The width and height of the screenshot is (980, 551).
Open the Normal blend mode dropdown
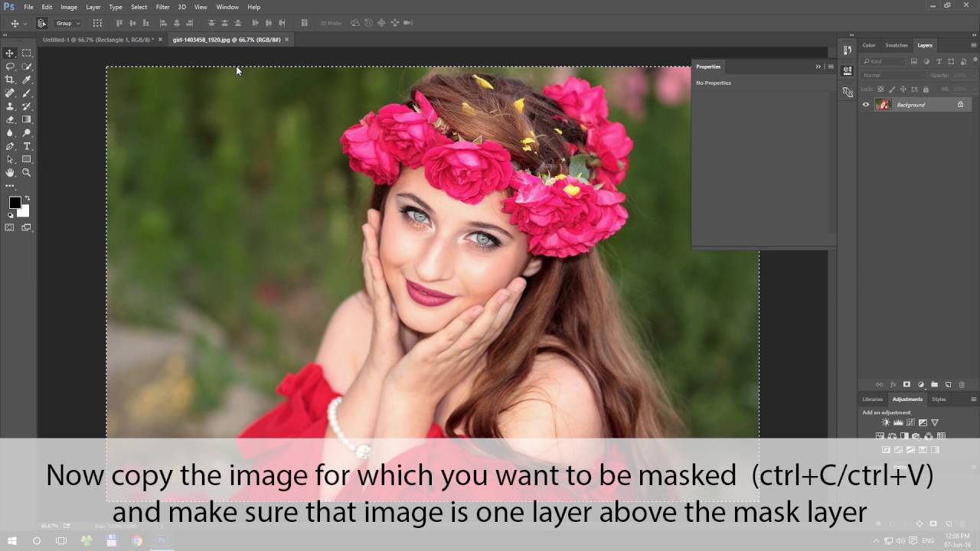[x=893, y=75]
